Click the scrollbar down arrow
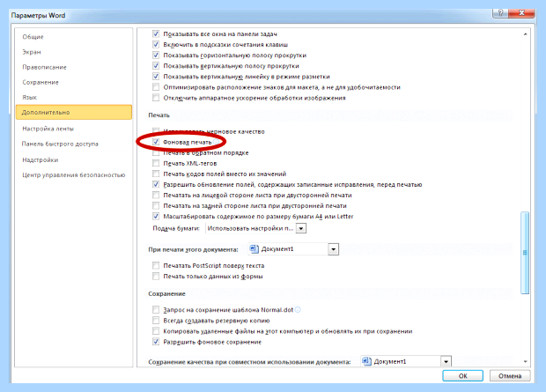 point(525,362)
